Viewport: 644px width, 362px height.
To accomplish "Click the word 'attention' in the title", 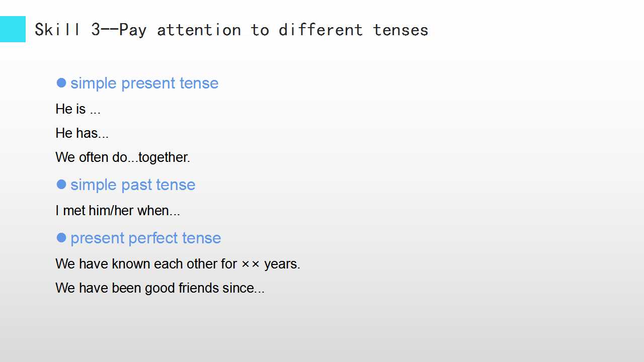I will click(x=199, y=30).
